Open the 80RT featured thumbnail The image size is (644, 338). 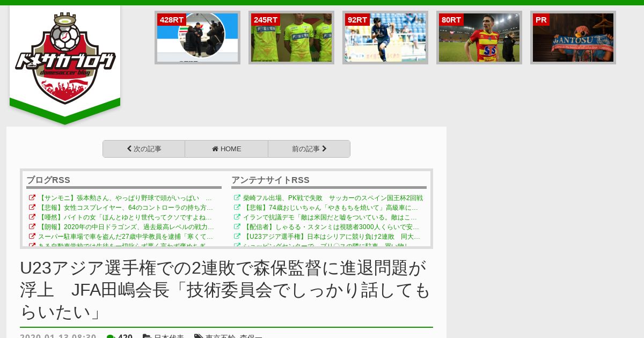click(x=479, y=38)
